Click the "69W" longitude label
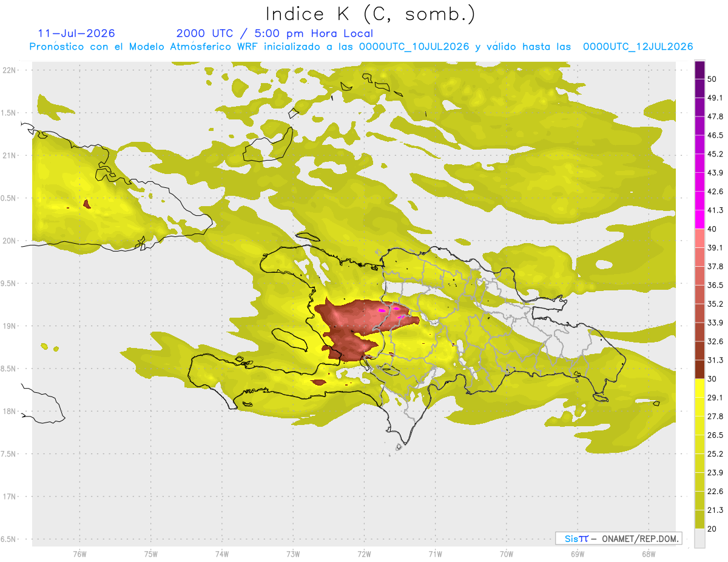Screen dimensions: 728x562 578,554
